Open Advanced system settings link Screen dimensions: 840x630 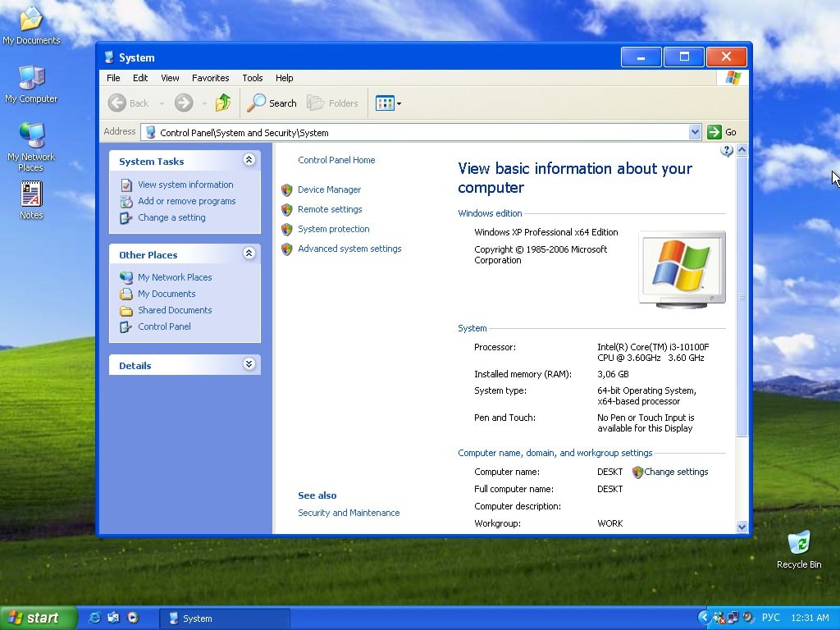point(349,249)
